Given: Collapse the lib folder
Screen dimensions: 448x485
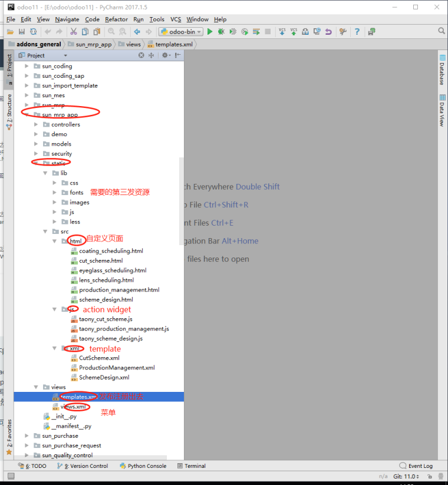Looking at the screenshot, I should click(45, 173).
